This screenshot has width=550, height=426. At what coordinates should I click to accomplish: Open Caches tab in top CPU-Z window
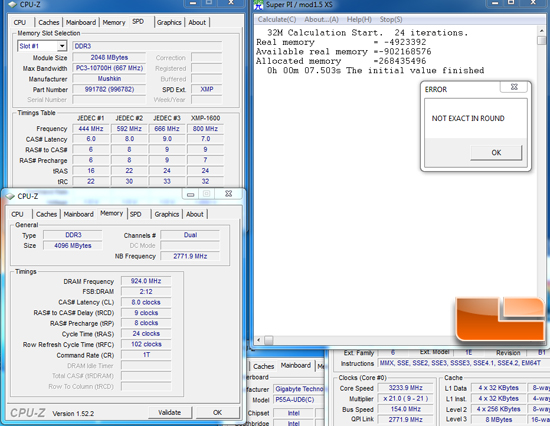click(49, 22)
